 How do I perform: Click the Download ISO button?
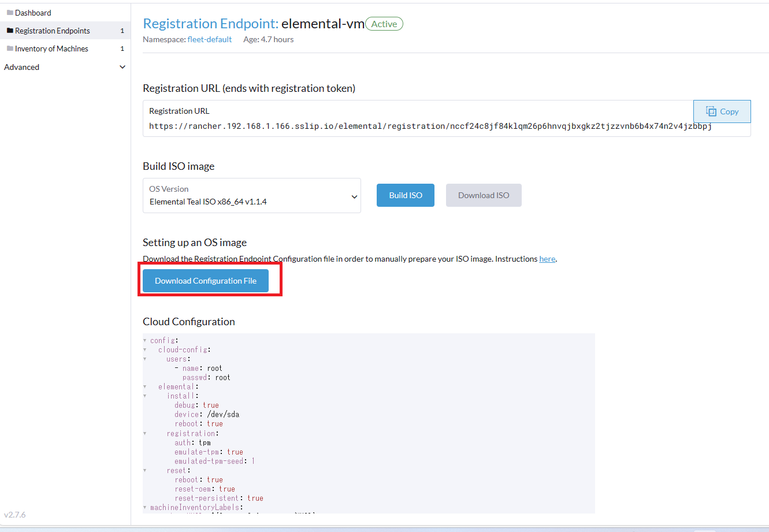[484, 195]
